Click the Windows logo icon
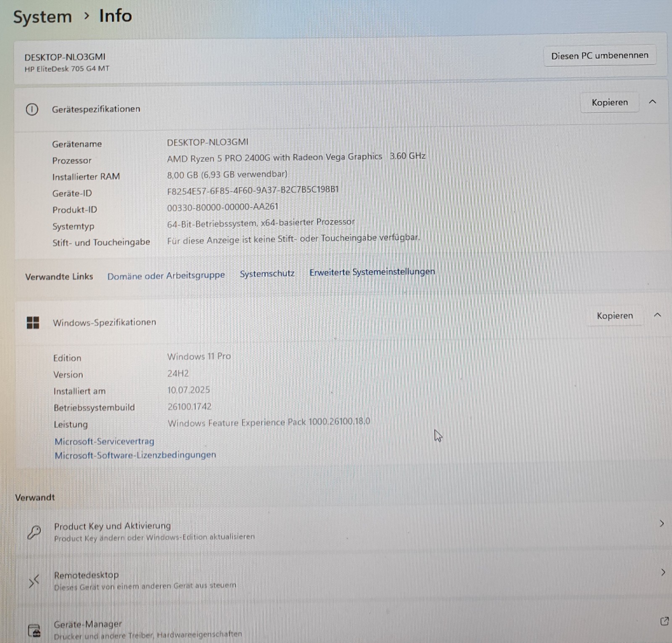 [33, 323]
